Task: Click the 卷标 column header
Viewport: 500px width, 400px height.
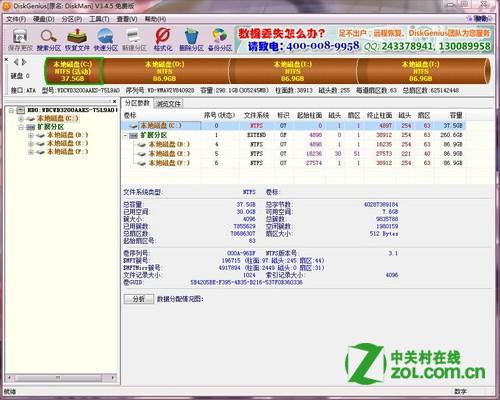Action: [130, 116]
